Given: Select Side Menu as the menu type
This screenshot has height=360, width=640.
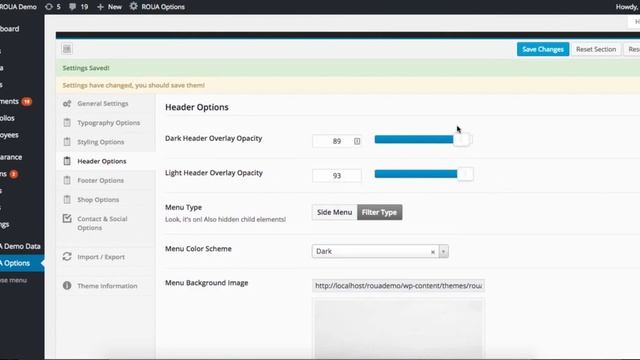Looking at the screenshot, I should click(334, 212).
